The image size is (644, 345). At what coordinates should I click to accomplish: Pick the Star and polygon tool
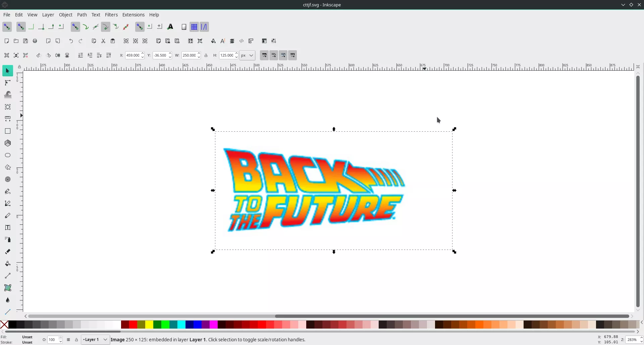pyautogui.click(x=8, y=167)
